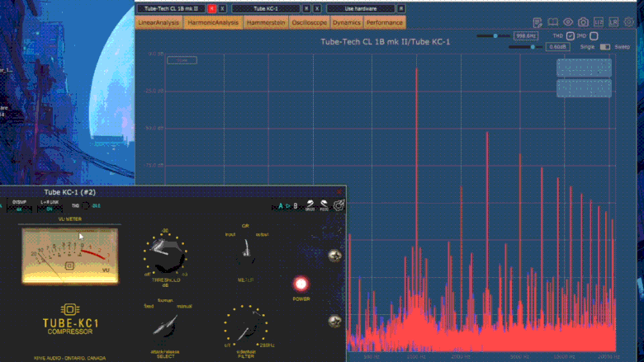Click the LR channel icon
The height and width of the screenshot is (362, 644).
click(x=614, y=21)
